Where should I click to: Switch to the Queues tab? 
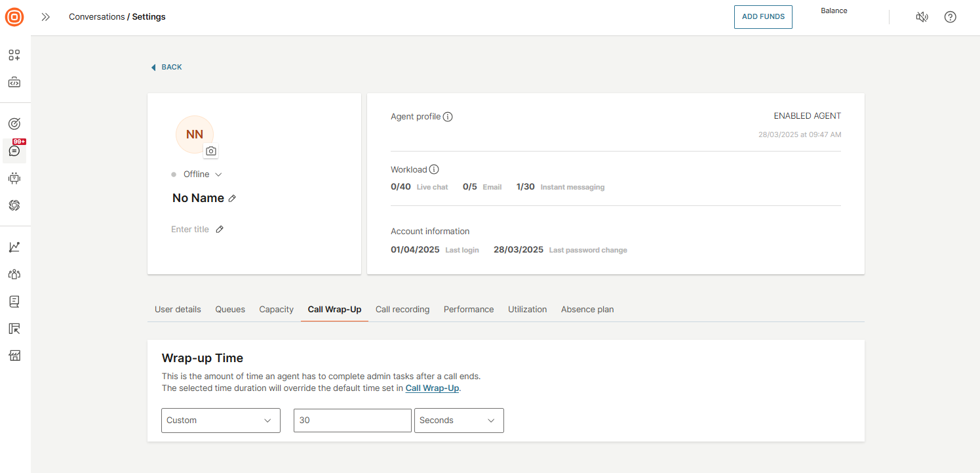click(x=230, y=309)
